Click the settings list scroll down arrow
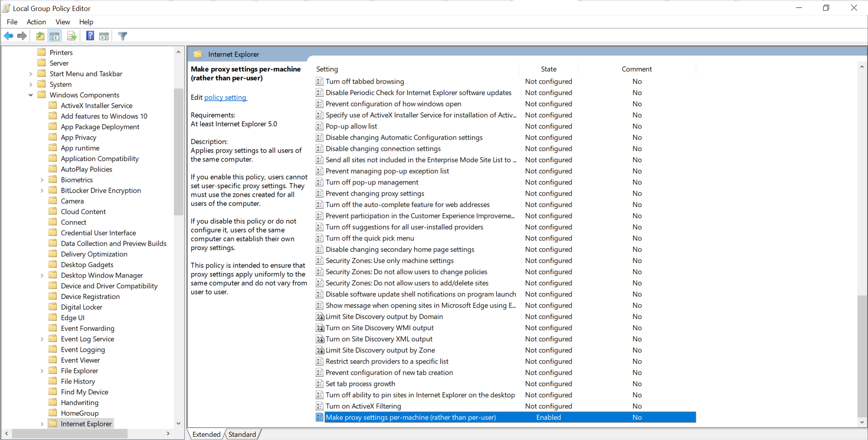Viewport: 868px width, 440px height. (x=862, y=422)
